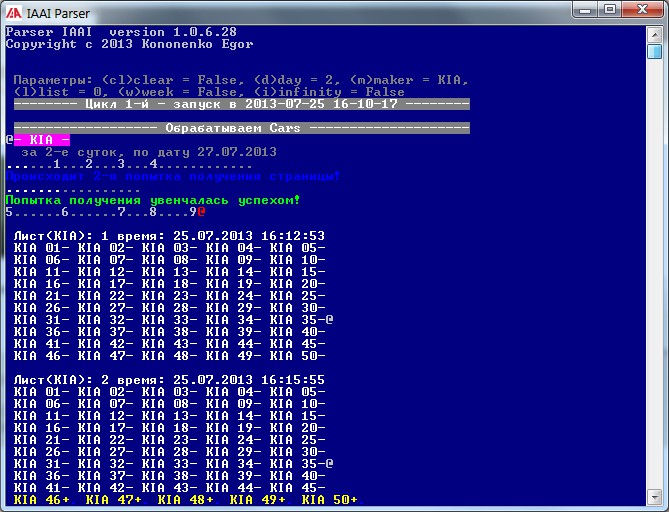The image size is (669, 512).
Task: Click 'KIA 35-@' in list 1
Action: click(x=301, y=320)
